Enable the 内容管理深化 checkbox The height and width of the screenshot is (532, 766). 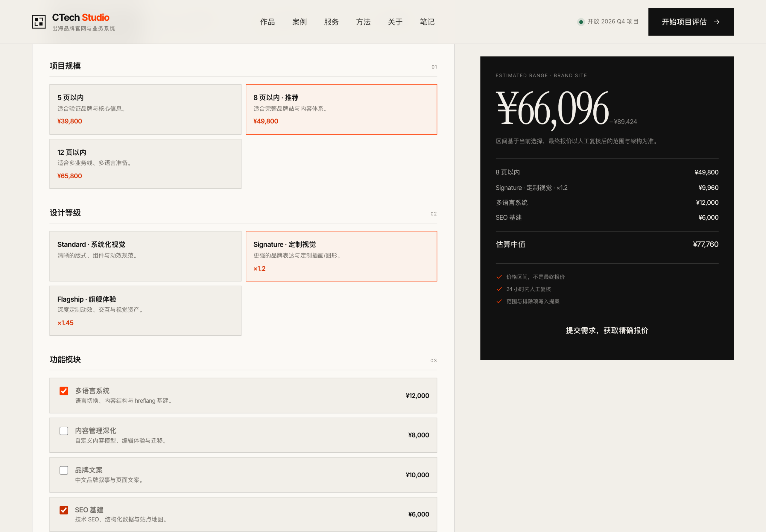tap(64, 431)
